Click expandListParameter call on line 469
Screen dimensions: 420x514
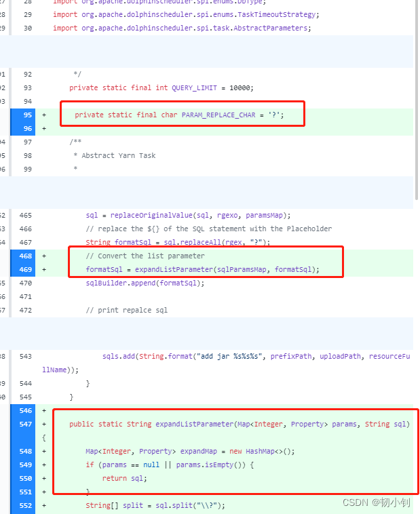pyautogui.click(x=174, y=269)
